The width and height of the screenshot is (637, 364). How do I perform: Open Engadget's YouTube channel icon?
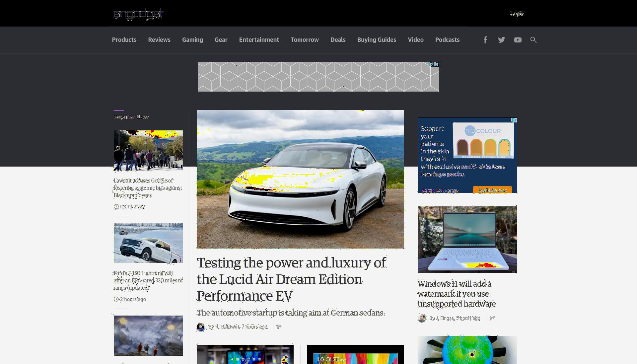(518, 40)
